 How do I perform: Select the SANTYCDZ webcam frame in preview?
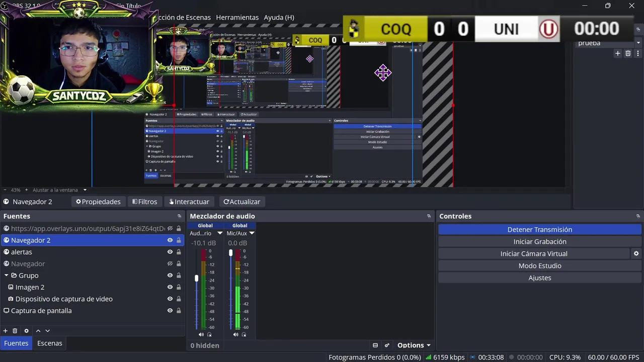click(x=80, y=55)
